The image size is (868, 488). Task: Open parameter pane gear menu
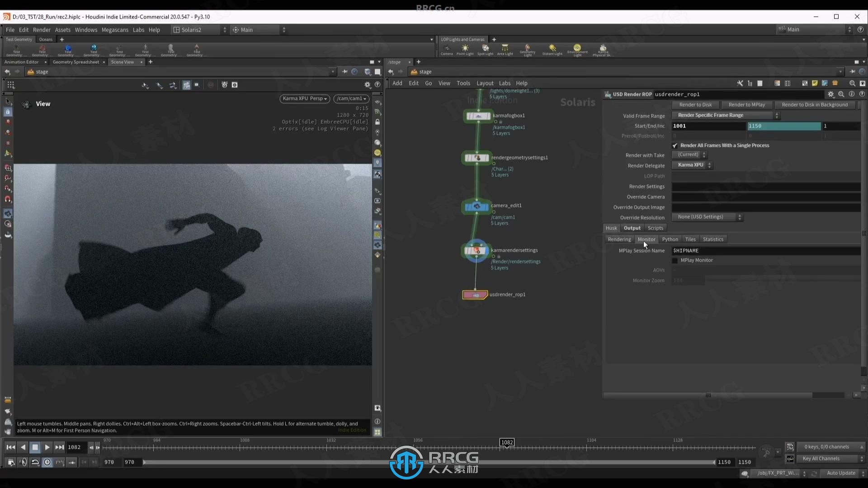831,94
